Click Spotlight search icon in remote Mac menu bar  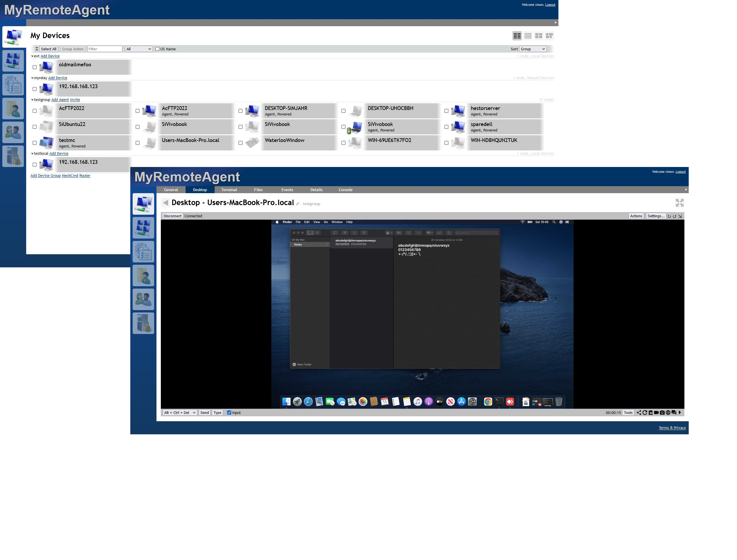pos(554,222)
